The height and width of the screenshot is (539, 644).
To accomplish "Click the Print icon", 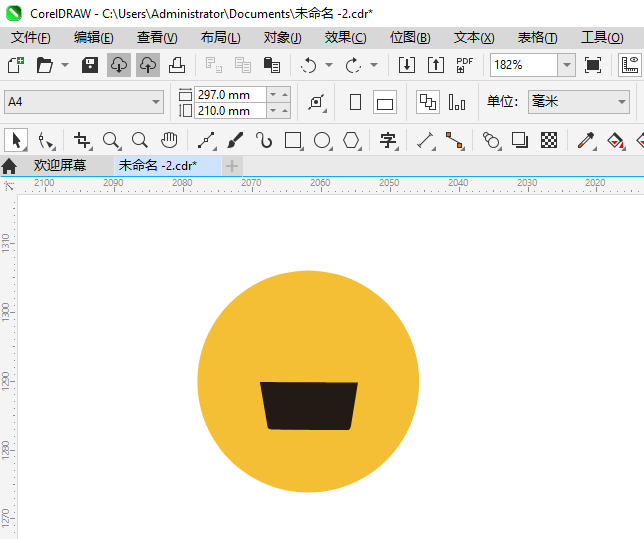I will point(177,65).
